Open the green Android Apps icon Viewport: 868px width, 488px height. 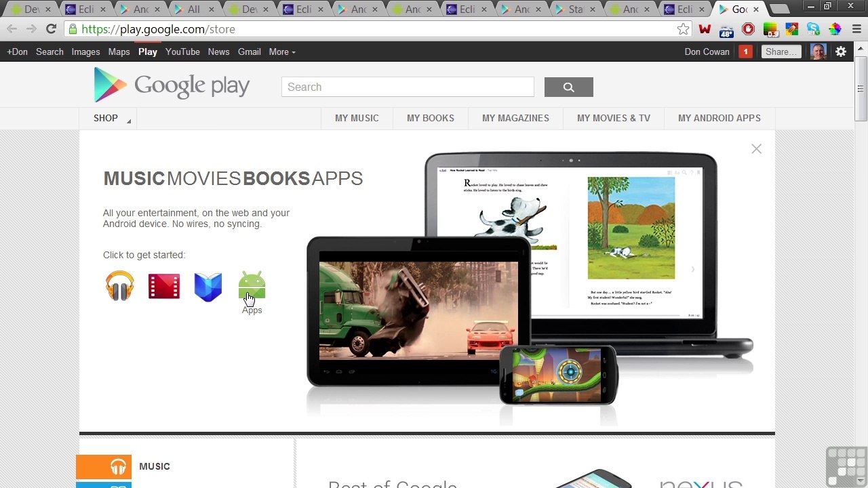252,285
